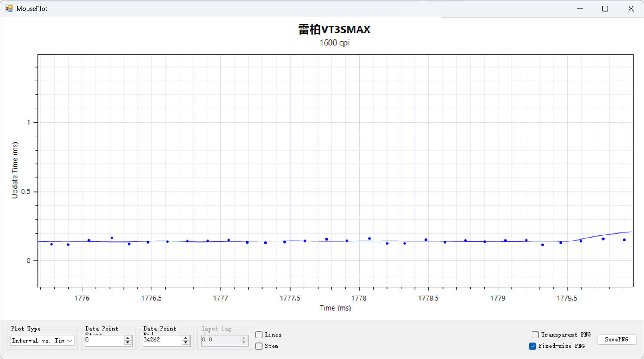Open the Plot Type dropdown
The height and width of the screenshot is (359, 644).
tap(42, 341)
